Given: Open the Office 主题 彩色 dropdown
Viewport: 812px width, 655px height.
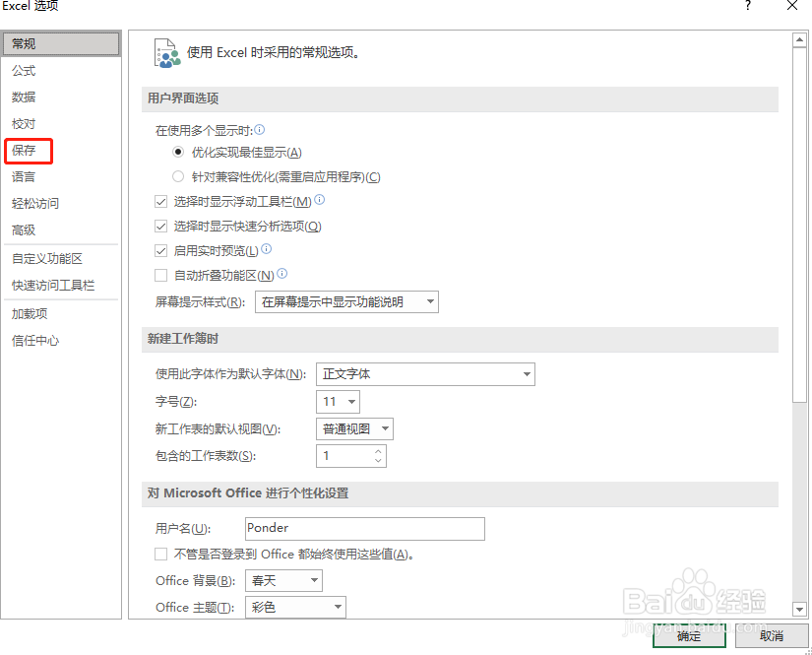Looking at the screenshot, I should point(295,607).
